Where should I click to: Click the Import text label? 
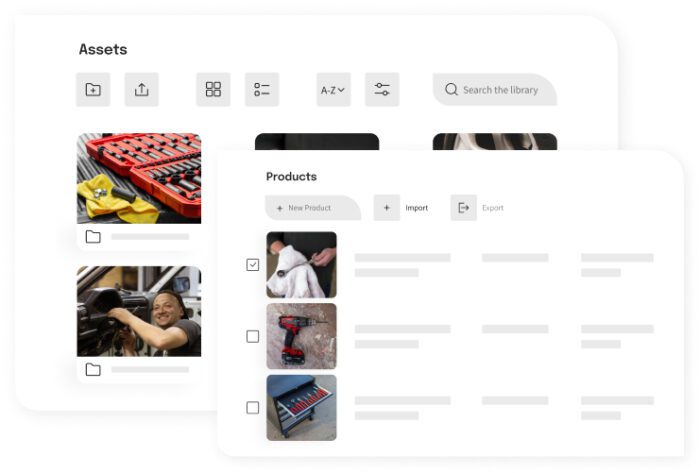click(x=417, y=208)
